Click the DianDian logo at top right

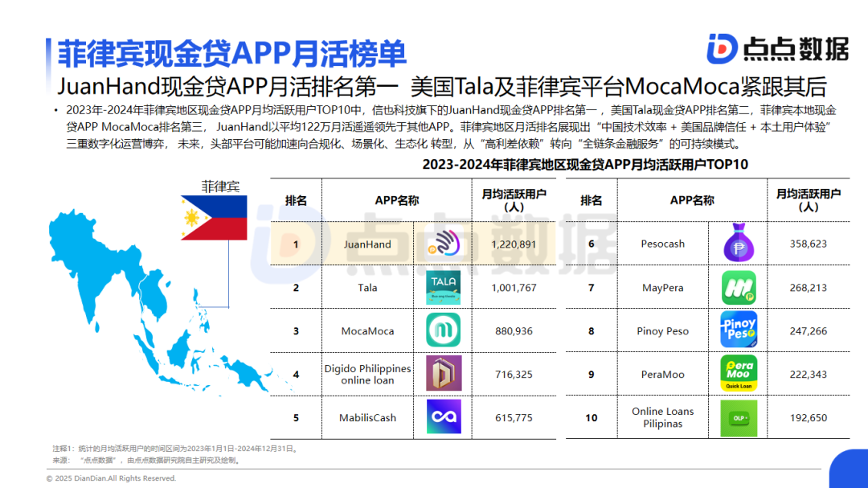pyautogui.click(x=778, y=49)
